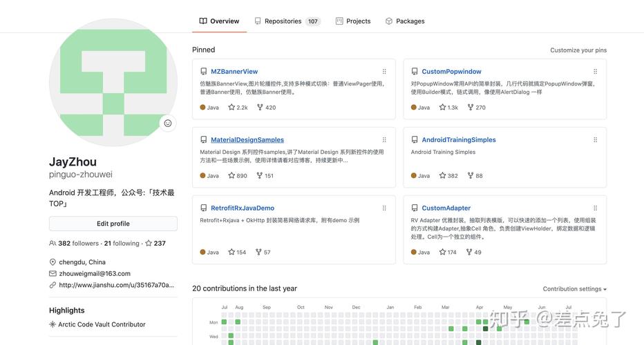Switch to the Repositories tab
Screen dimensions: 644x345
(287, 21)
